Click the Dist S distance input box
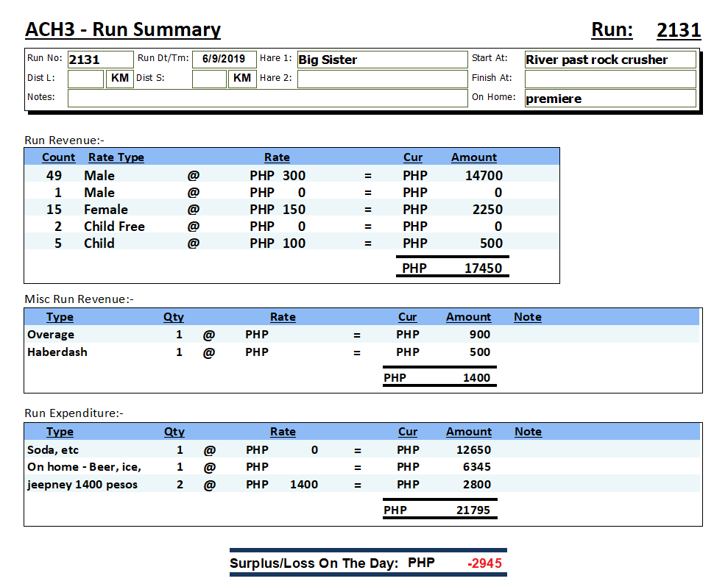728x584 pixels. coord(209,79)
